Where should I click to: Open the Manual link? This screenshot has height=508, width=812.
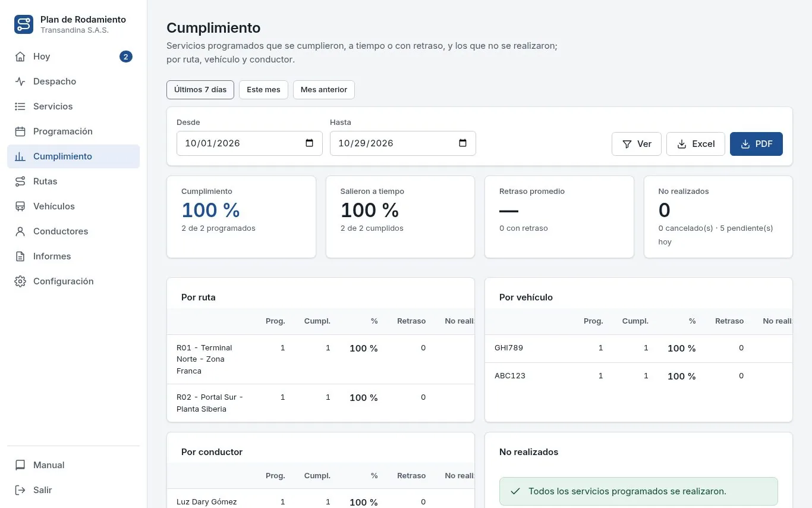(x=73, y=465)
